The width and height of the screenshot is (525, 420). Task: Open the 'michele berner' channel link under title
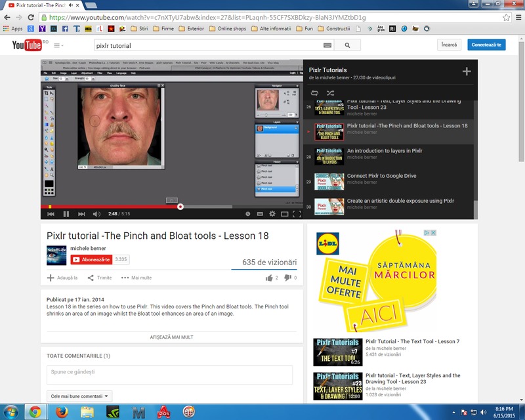point(88,248)
